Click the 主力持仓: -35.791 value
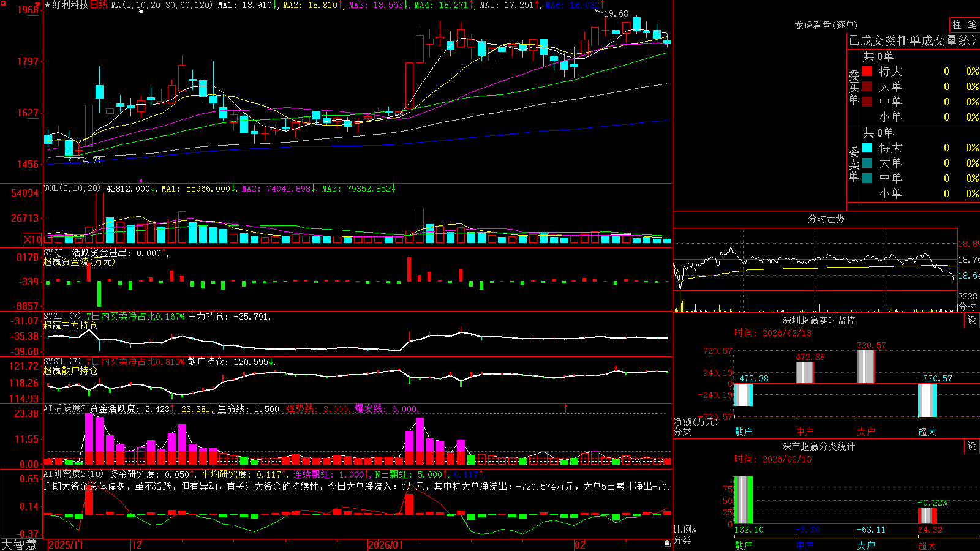The image size is (980, 551). pos(230,317)
